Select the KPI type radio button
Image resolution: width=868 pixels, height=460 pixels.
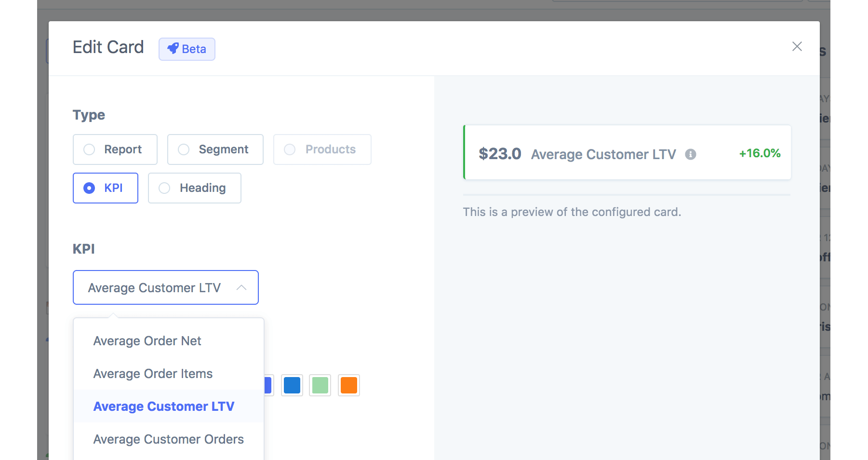click(x=89, y=188)
